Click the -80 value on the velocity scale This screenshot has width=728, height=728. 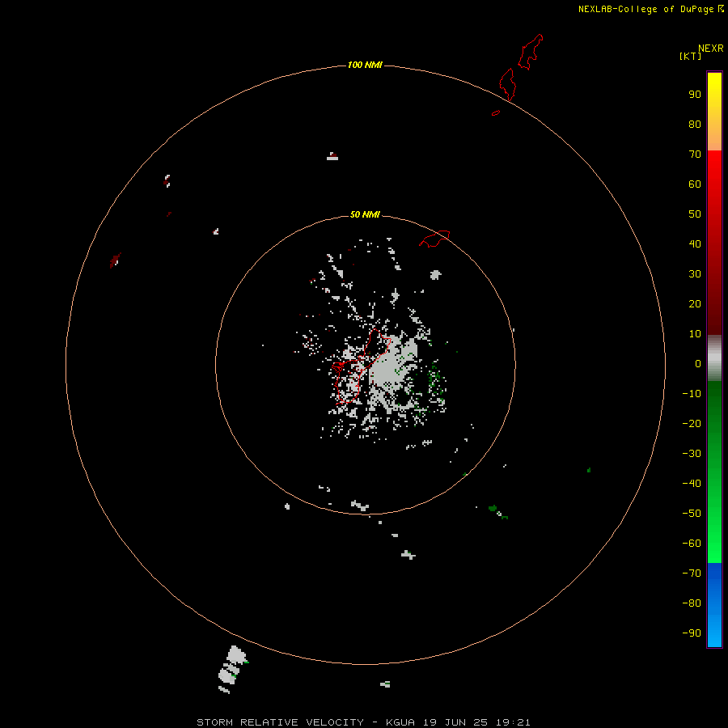pos(692,603)
